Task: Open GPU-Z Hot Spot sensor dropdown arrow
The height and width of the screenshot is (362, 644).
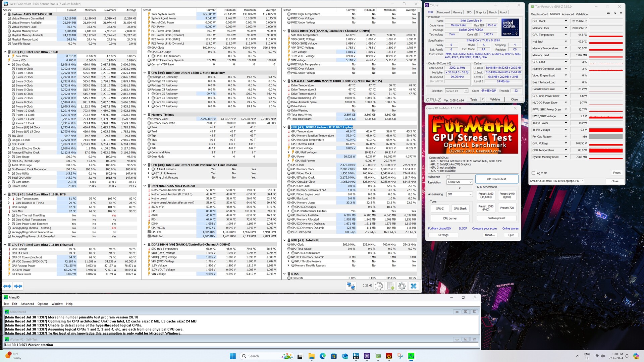Action: [x=566, y=42]
